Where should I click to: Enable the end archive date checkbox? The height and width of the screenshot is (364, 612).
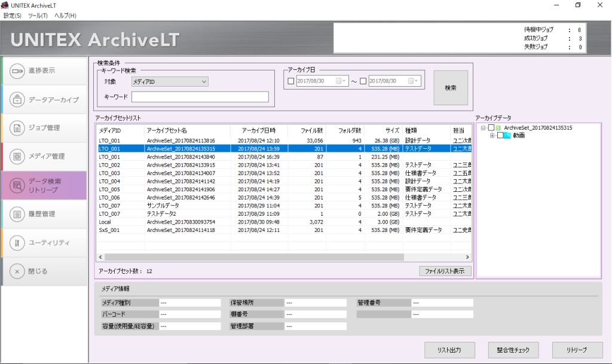pos(363,81)
